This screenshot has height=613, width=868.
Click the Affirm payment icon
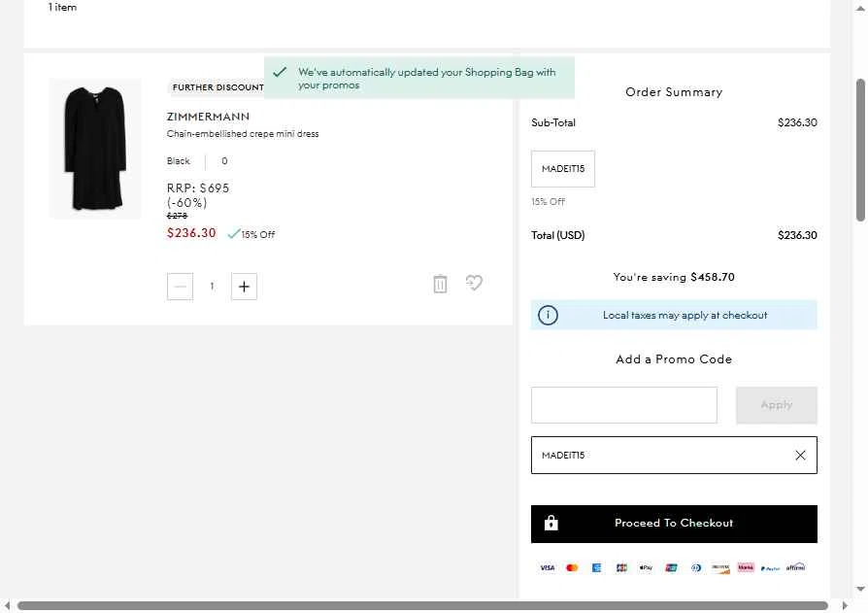[x=795, y=567]
